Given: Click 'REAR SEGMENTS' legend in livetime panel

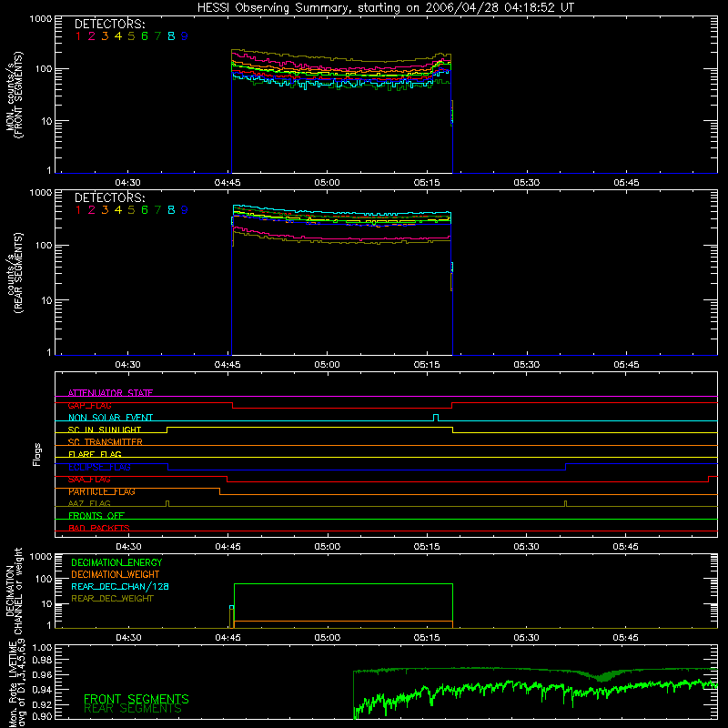Looking at the screenshot, I should tap(133, 709).
